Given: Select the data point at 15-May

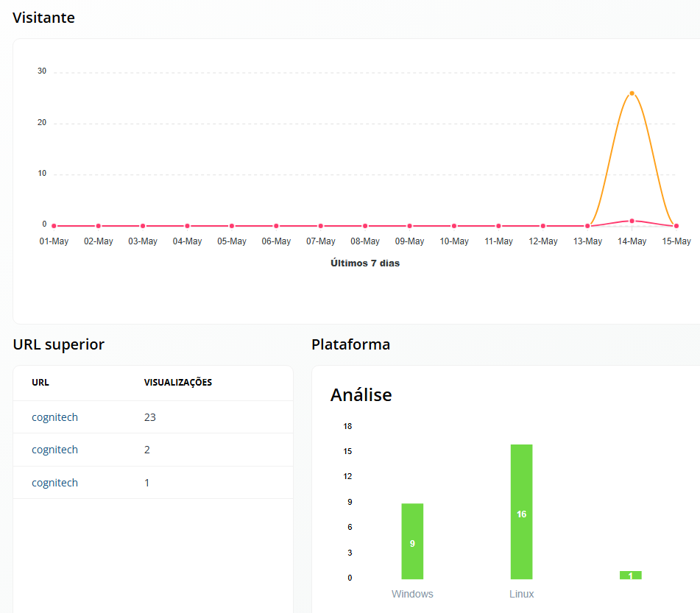Looking at the screenshot, I should point(676,226).
